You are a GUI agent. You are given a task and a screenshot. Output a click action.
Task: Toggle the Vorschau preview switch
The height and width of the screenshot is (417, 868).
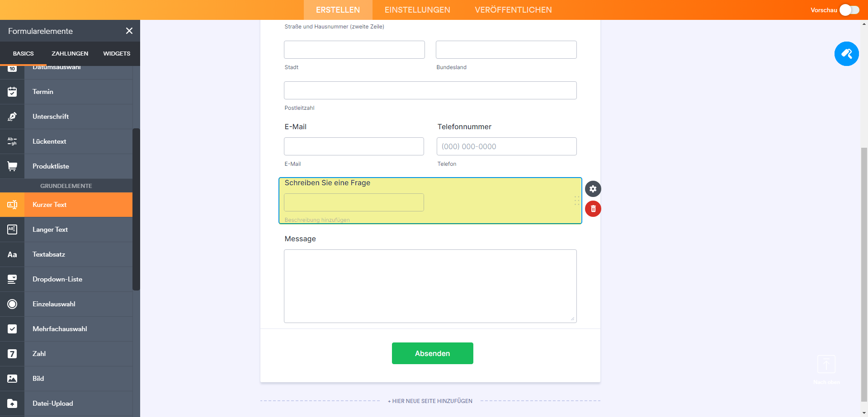pos(849,10)
